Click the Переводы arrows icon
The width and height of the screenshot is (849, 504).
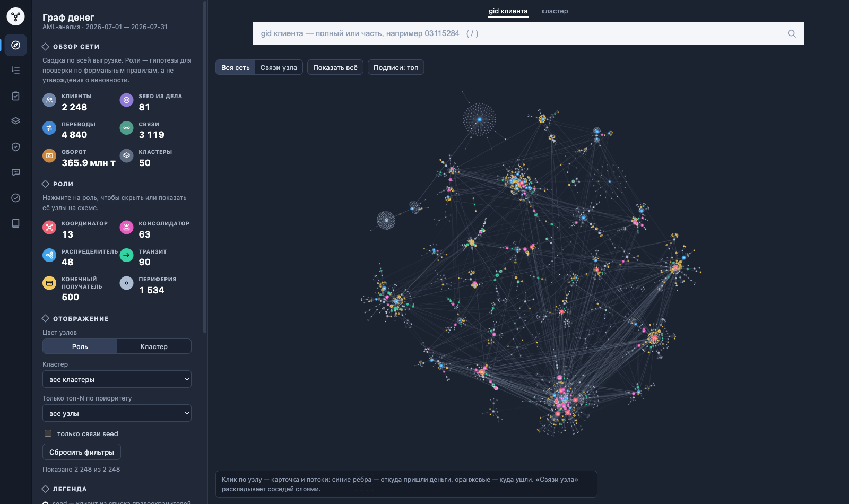[49, 128]
